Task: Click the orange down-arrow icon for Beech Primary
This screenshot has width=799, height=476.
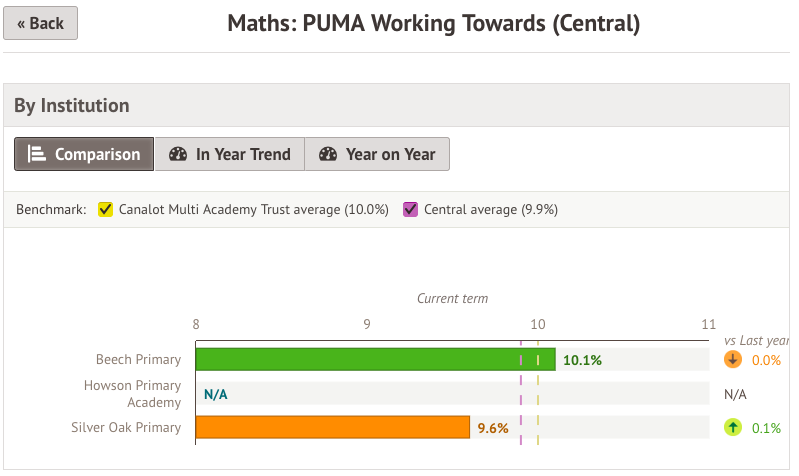Action: coord(733,360)
